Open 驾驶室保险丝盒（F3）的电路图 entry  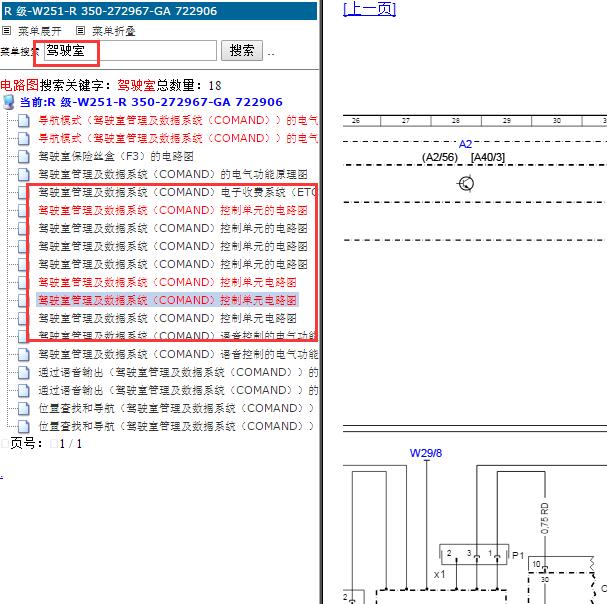tap(116, 156)
